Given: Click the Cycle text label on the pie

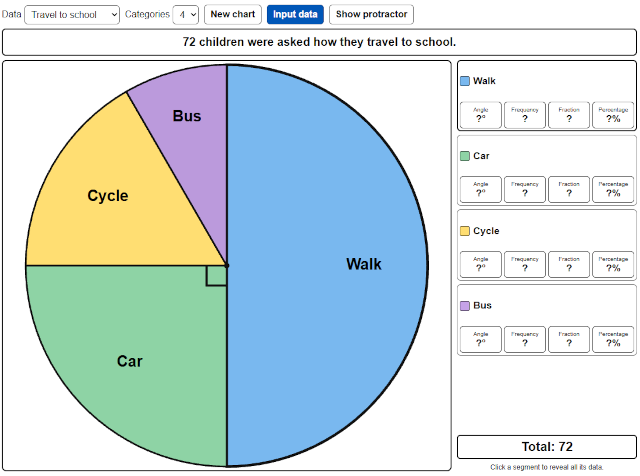Looking at the screenshot, I should click(x=108, y=196).
